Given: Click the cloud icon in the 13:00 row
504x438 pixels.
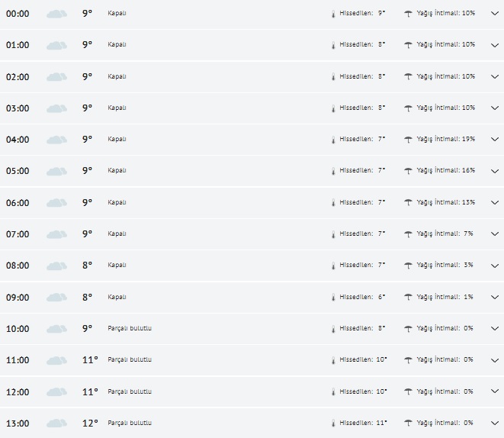Looking at the screenshot, I should coord(56,424).
